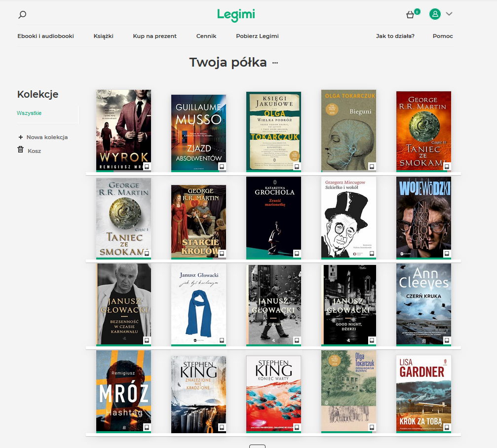This screenshot has width=497, height=448.
Task: Click ebook format icon on Księgi Jakubowe
Action: (x=297, y=166)
